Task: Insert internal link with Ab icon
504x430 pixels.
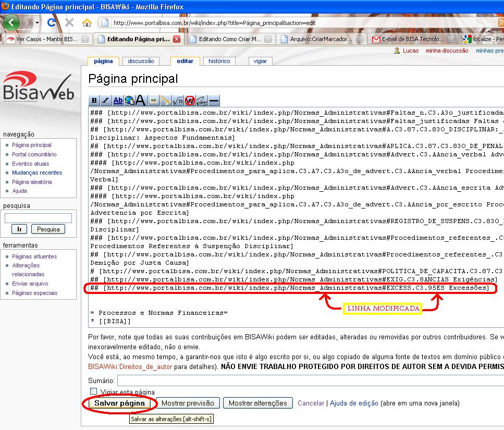Action: click(x=118, y=101)
